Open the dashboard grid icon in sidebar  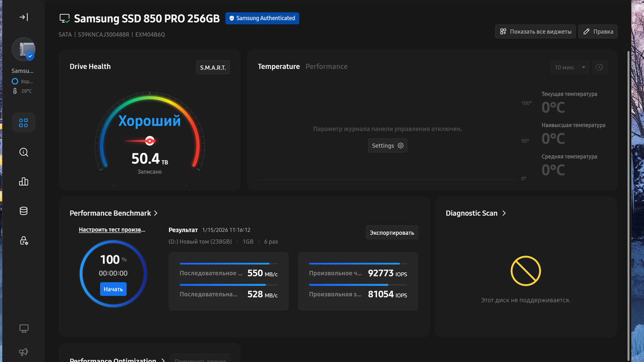[24, 123]
